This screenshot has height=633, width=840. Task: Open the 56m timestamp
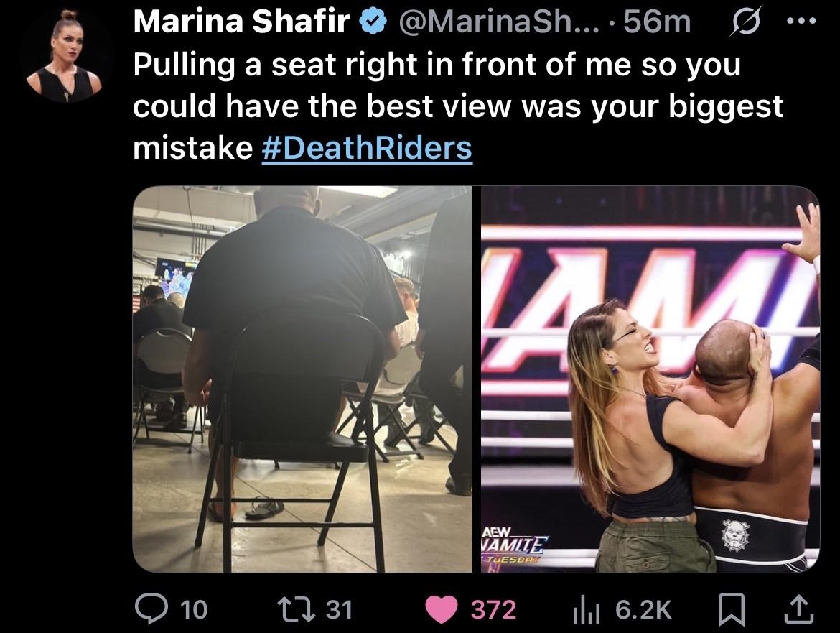pos(658,22)
